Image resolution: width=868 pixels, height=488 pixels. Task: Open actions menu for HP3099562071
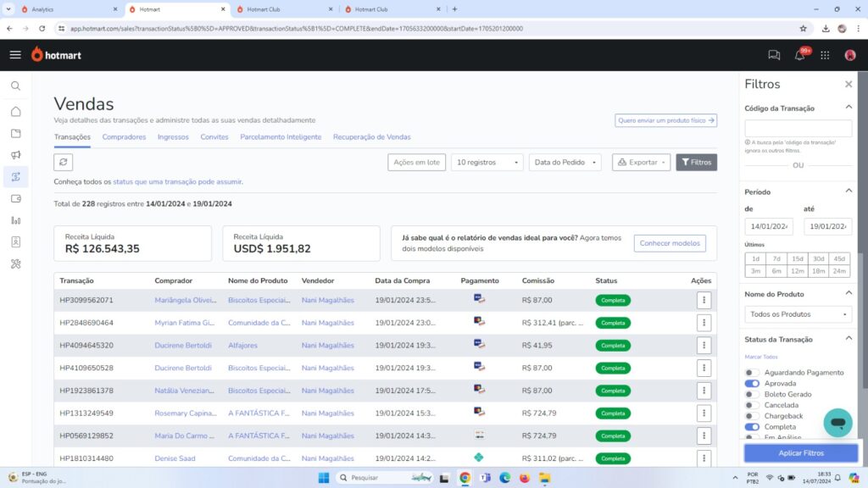click(x=704, y=300)
